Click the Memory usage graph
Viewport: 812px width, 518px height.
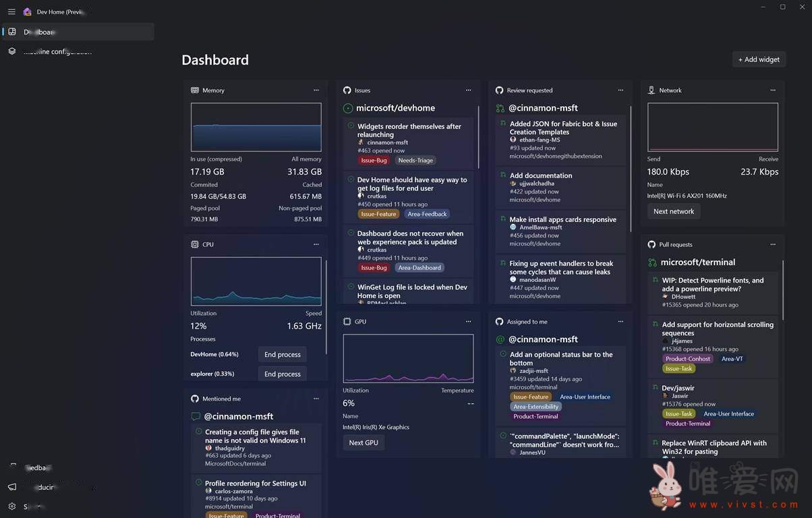point(256,127)
